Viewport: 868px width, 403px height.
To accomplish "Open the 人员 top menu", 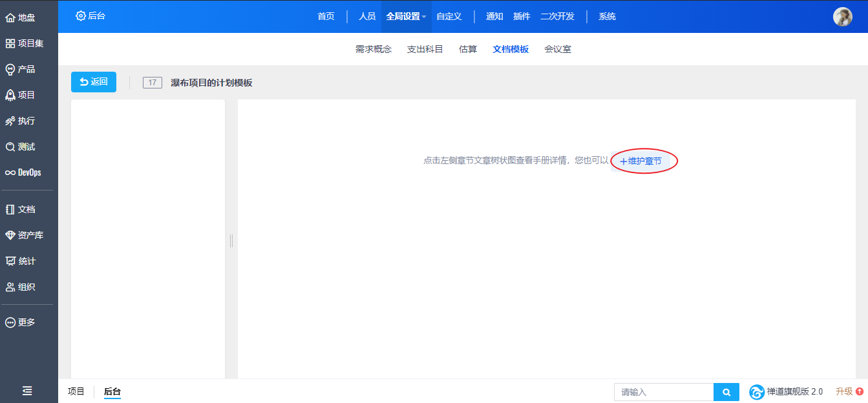I will coord(367,16).
